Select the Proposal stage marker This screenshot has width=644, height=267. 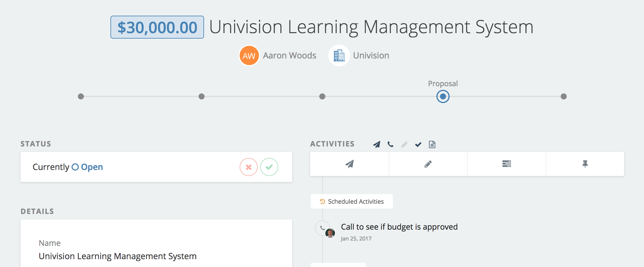[443, 96]
